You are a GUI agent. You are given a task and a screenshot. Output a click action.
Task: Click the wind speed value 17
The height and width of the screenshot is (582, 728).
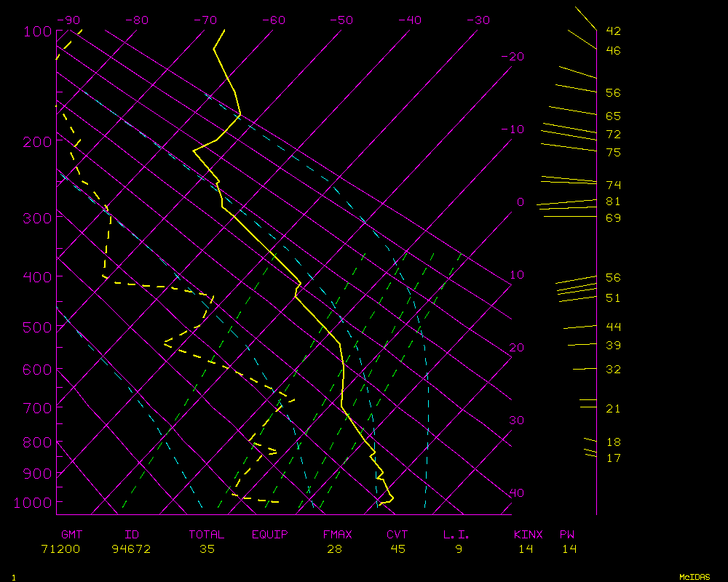613,458
